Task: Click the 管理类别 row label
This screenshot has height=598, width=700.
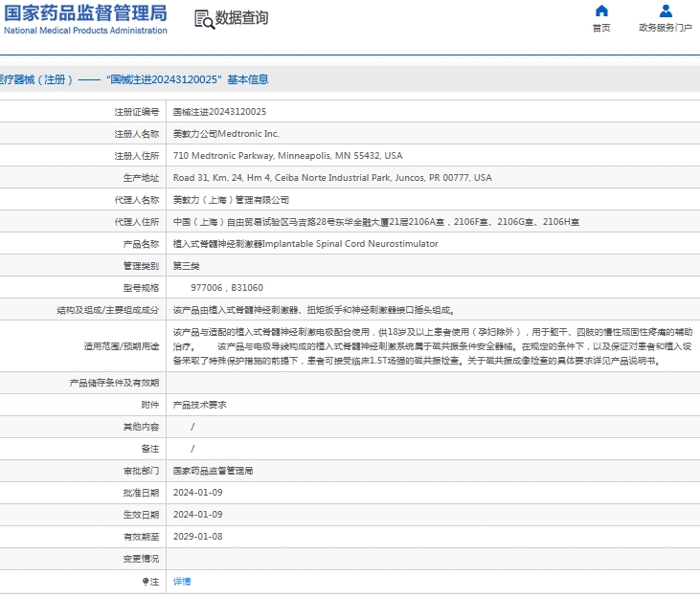Action: (141, 266)
